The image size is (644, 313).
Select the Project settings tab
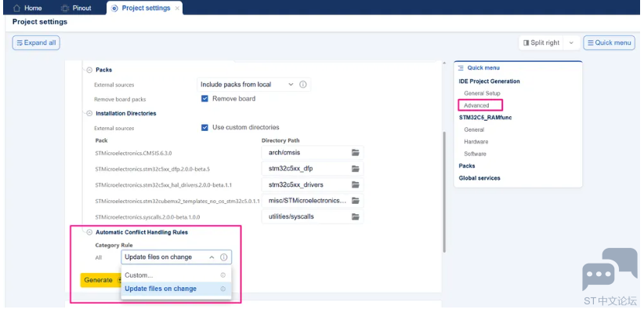click(x=141, y=8)
